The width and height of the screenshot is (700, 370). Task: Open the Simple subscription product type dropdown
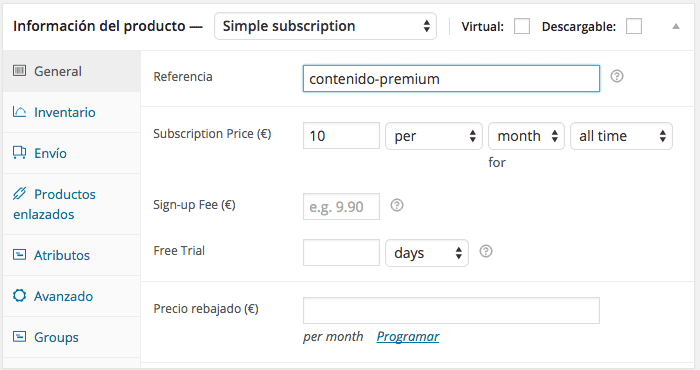coord(325,26)
